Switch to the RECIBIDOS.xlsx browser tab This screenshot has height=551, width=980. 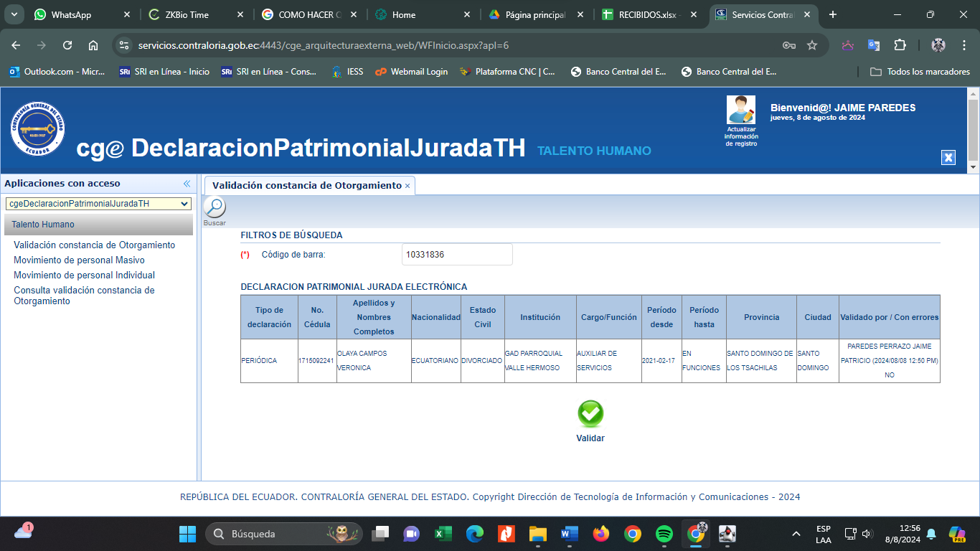(x=649, y=14)
